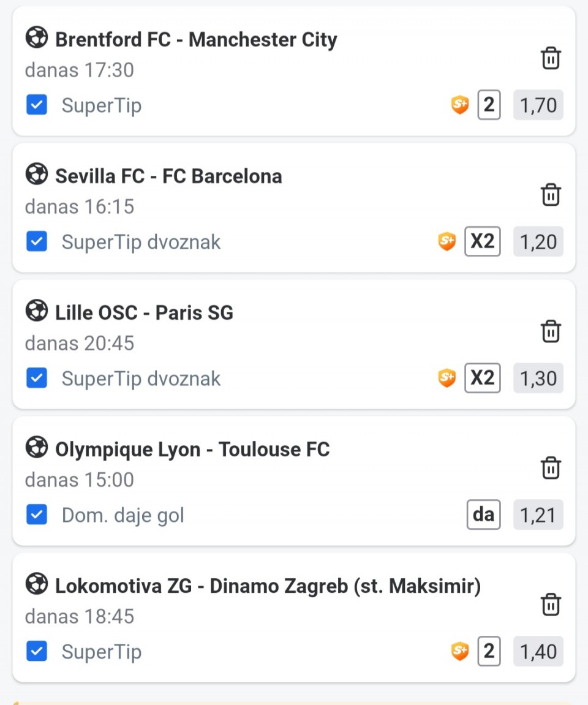
Task: Toggle the Lille OSC SuperTip dvoznak checkbox
Action: tap(37, 379)
